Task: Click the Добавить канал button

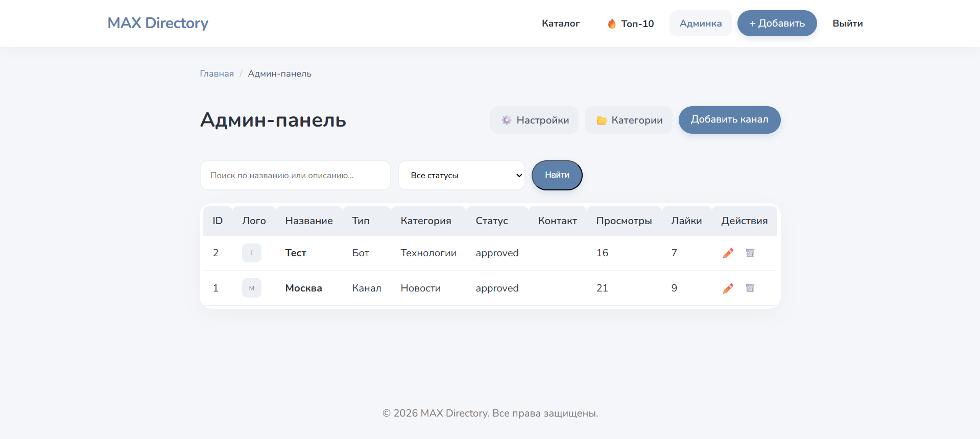Action: click(729, 120)
